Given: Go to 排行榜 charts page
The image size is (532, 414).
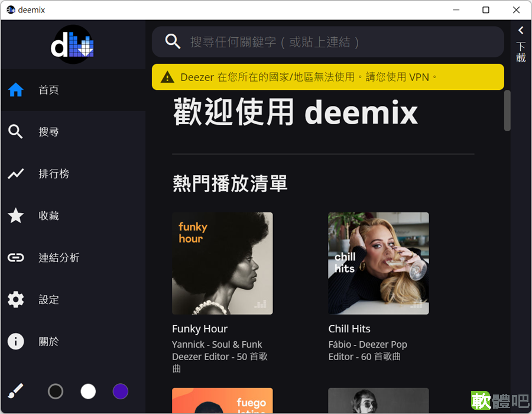Looking at the screenshot, I should pos(73,174).
